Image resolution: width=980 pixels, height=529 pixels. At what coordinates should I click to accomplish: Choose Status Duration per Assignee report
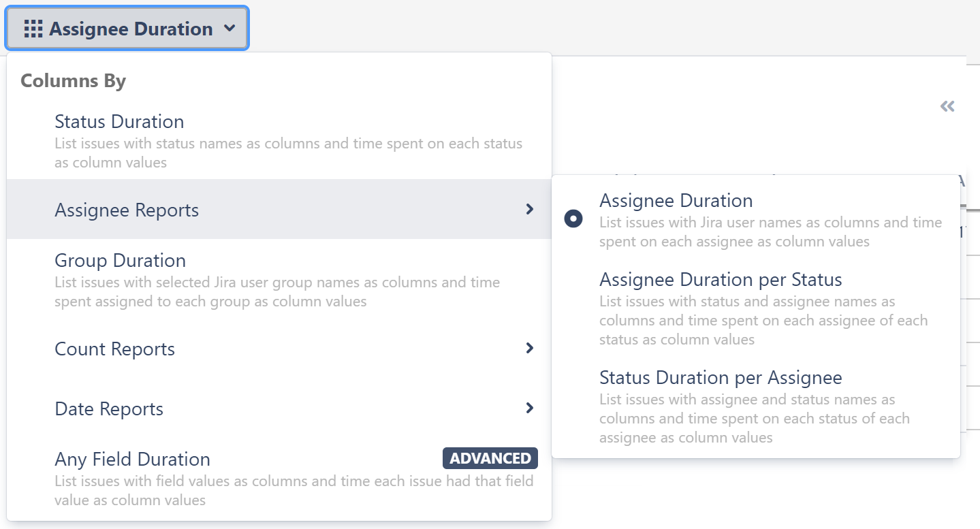pyautogui.click(x=720, y=377)
